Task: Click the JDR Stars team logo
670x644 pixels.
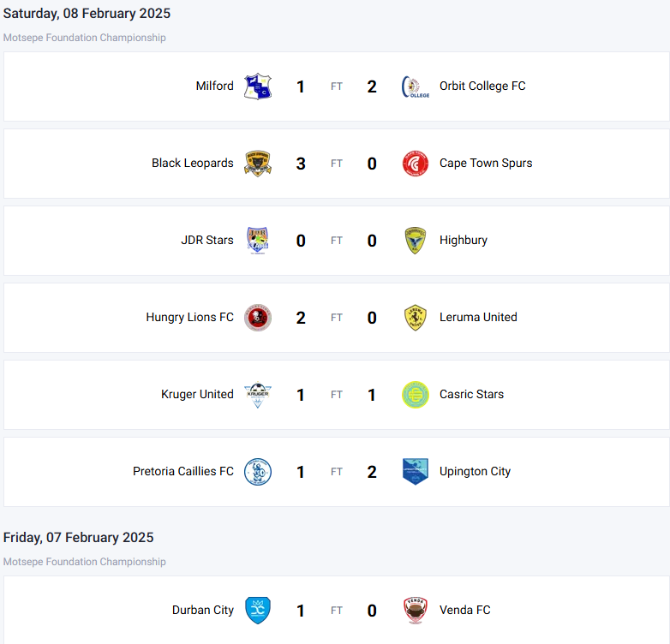Action: tap(258, 241)
